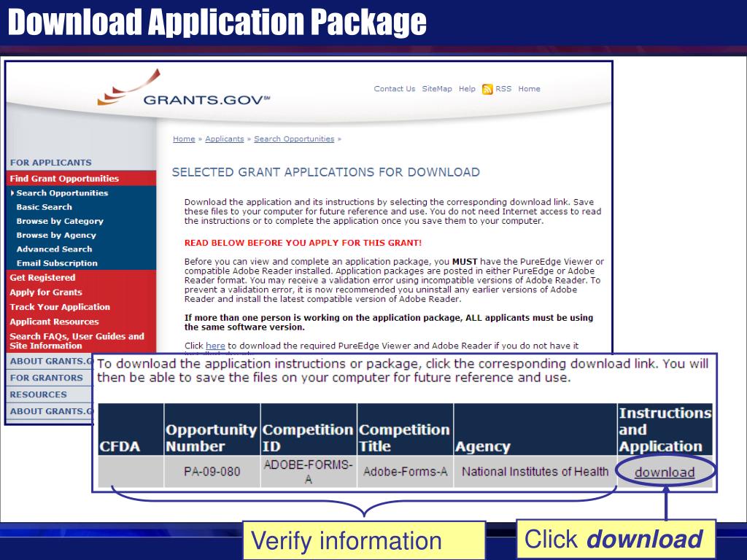The width and height of the screenshot is (747, 560).
Task: Click the red Read Below warning text
Action: 303,243
